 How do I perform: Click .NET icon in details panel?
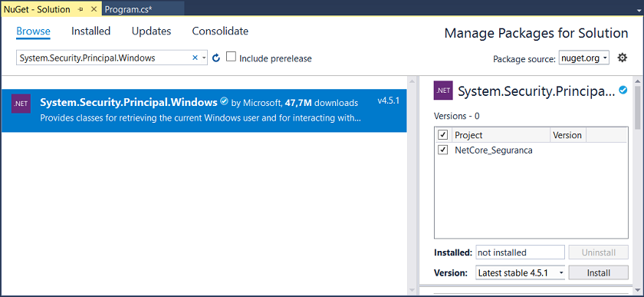pyautogui.click(x=443, y=91)
